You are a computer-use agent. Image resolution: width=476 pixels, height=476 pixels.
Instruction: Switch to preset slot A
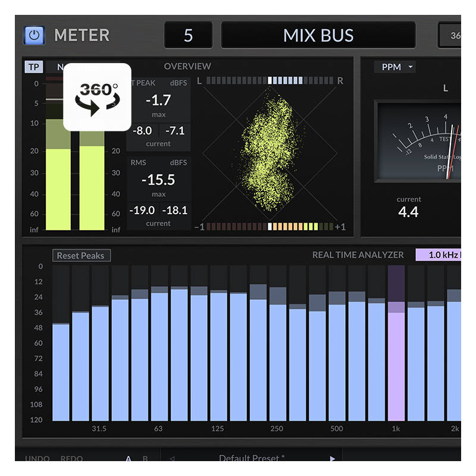pos(128,458)
